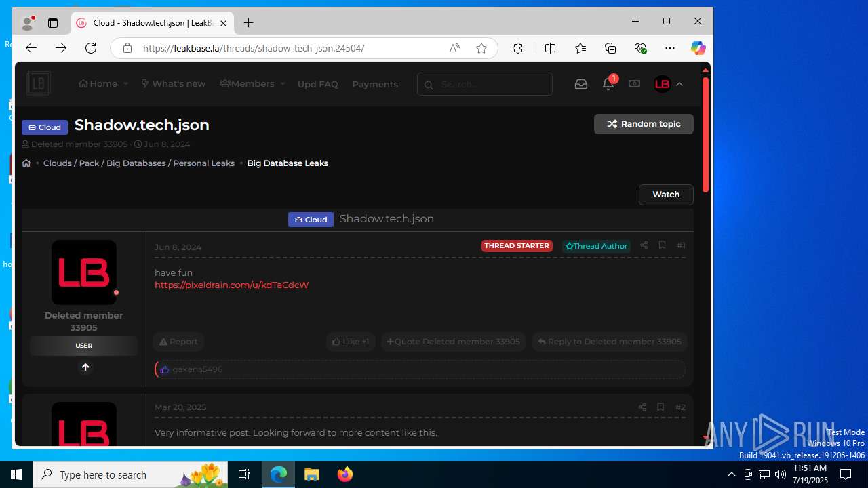This screenshot has width=868, height=488.
Task: Toggle Edge split screen view
Action: pyautogui.click(x=550, y=48)
